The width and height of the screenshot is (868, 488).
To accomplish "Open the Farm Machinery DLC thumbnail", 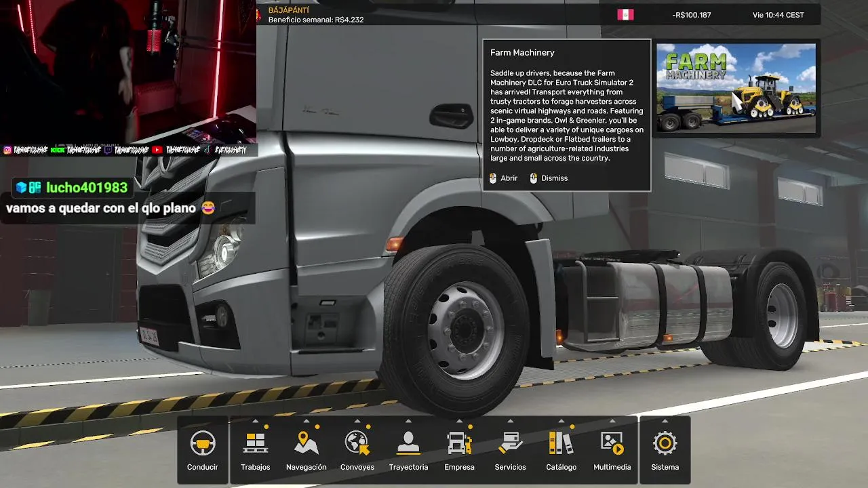I will tap(736, 88).
